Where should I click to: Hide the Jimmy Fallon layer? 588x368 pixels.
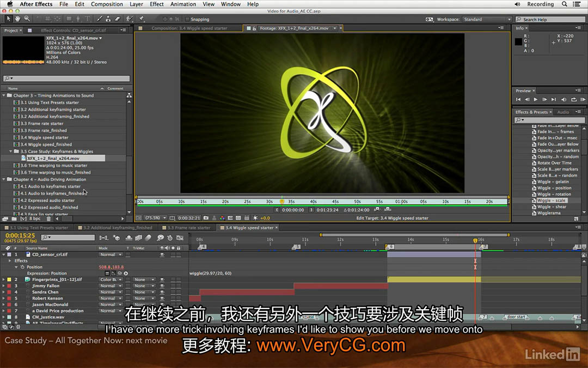point(162,286)
